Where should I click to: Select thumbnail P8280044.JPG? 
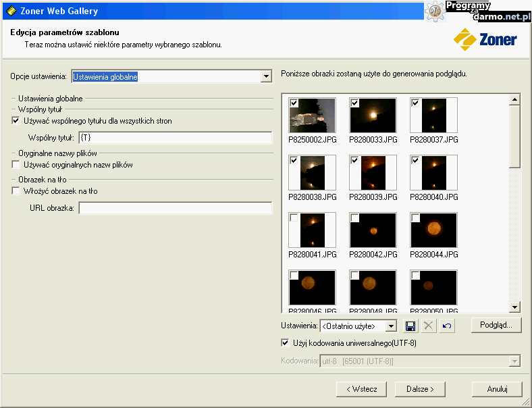click(x=434, y=230)
